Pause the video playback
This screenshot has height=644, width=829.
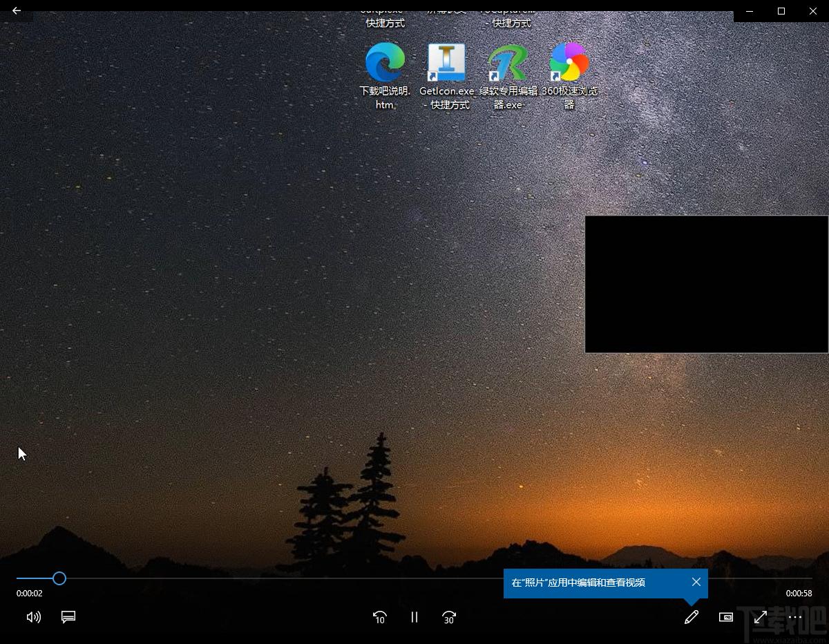414,617
